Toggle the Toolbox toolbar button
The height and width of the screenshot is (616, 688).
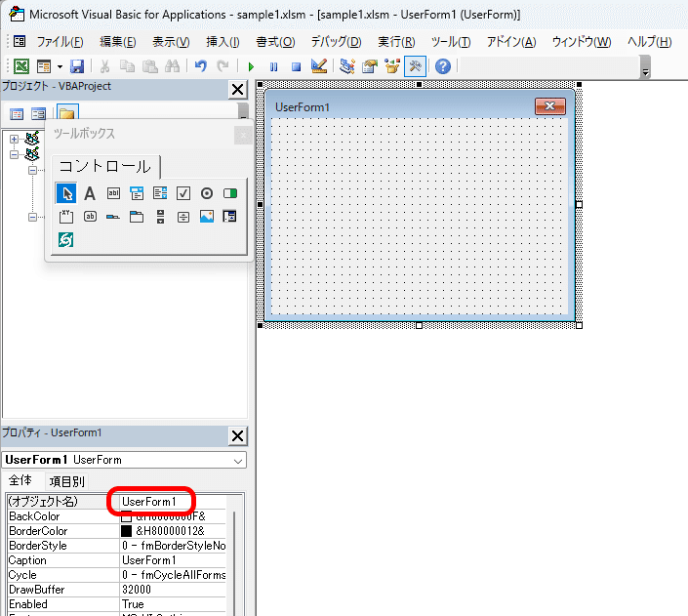[x=415, y=66]
